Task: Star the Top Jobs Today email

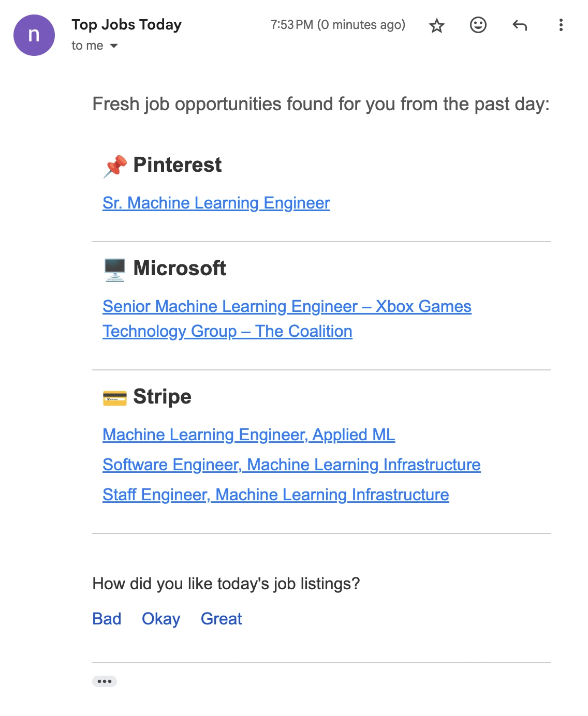Action: coord(436,25)
